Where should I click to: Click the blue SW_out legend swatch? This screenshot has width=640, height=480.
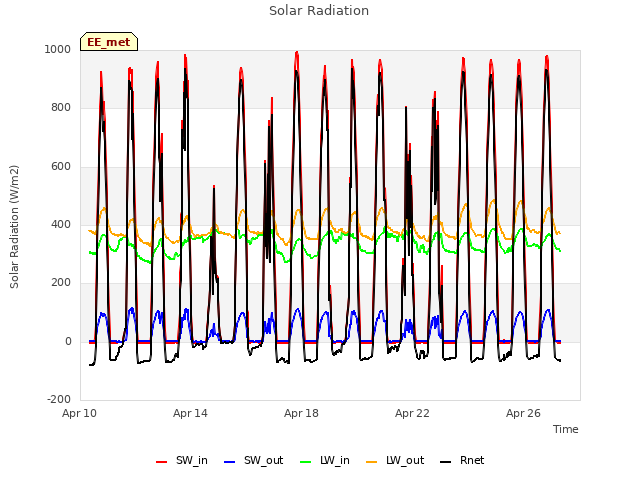point(230,462)
